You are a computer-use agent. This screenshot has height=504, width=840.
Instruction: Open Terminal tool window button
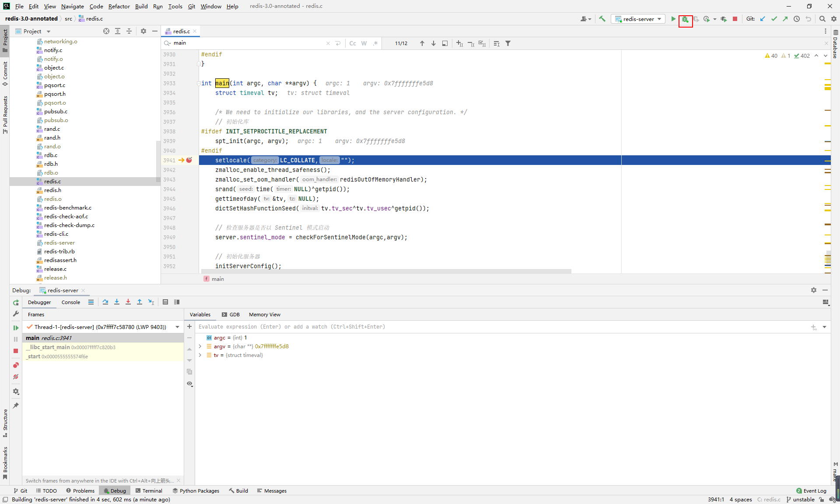pyautogui.click(x=149, y=491)
